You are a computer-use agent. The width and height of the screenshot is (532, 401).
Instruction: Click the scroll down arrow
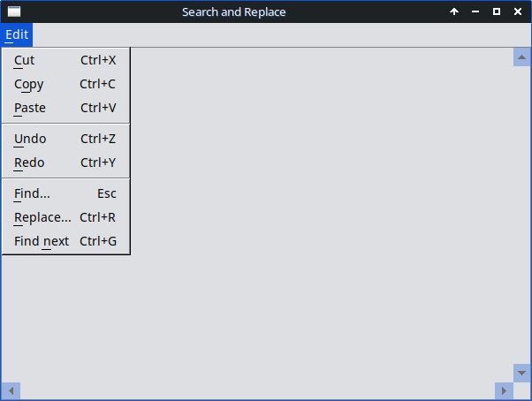pyautogui.click(x=521, y=373)
